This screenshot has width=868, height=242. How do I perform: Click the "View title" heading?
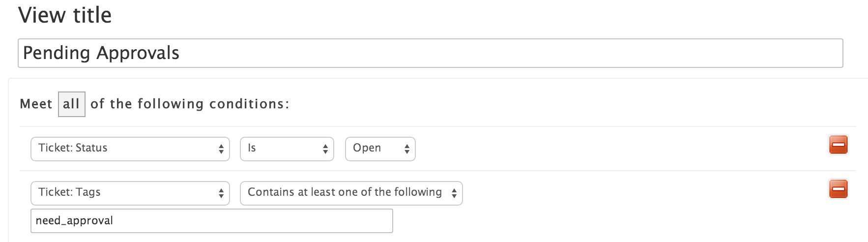point(65,15)
